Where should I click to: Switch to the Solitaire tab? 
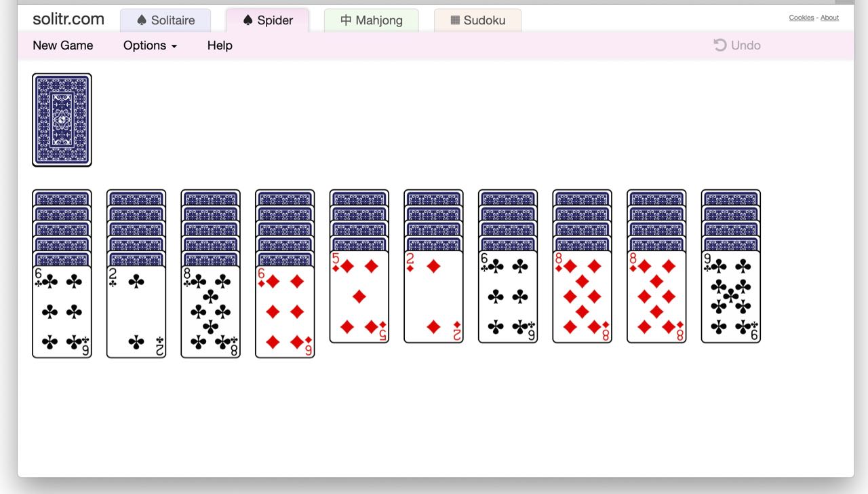(x=165, y=20)
